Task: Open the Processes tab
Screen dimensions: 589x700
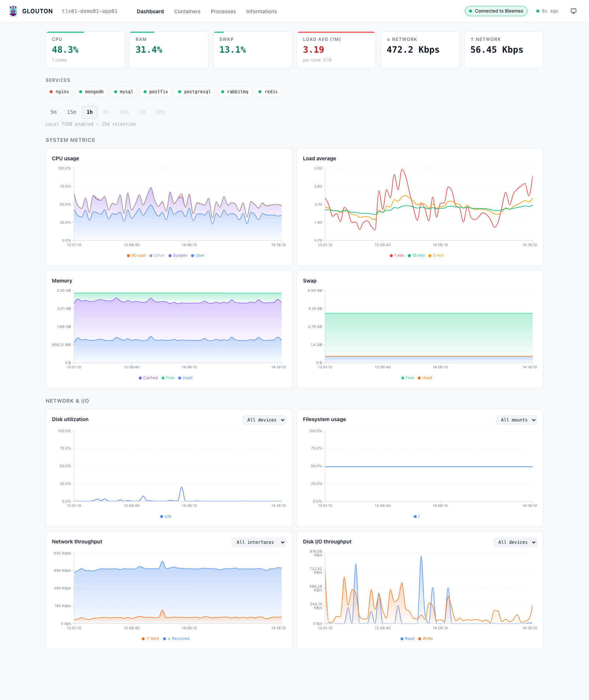Action: click(x=223, y=11)
